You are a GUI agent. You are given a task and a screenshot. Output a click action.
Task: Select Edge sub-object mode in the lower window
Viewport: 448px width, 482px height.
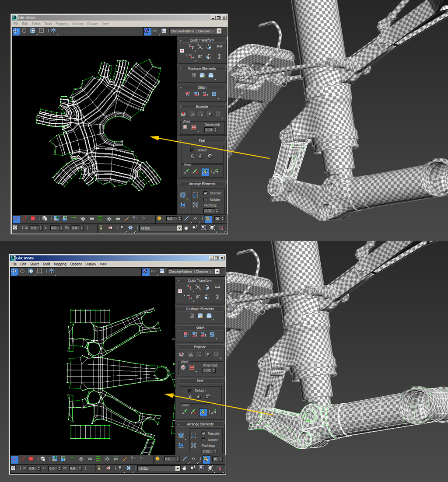pyautogui.click(x=22, y=459)
